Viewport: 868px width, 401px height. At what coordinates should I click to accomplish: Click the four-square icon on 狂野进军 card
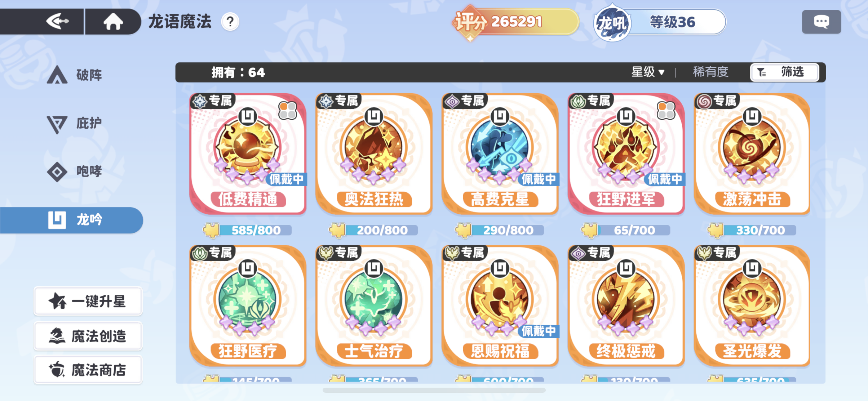666,110
